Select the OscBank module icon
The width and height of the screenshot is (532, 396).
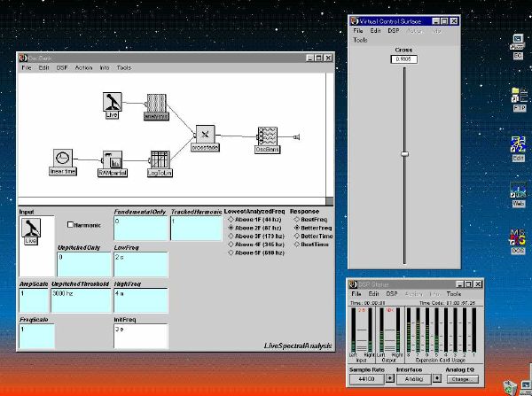coord(267,137)
